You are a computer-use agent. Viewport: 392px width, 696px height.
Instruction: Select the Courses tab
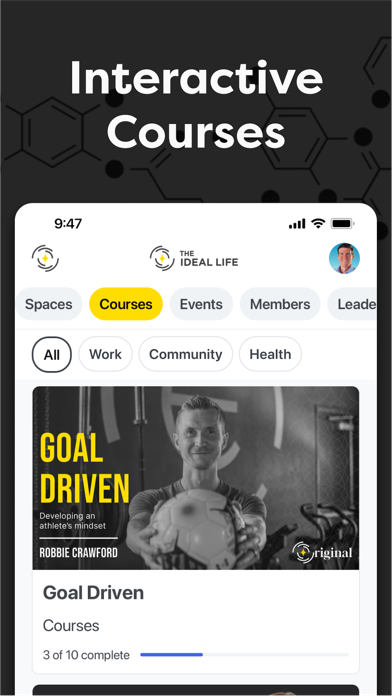coord(126,304)
